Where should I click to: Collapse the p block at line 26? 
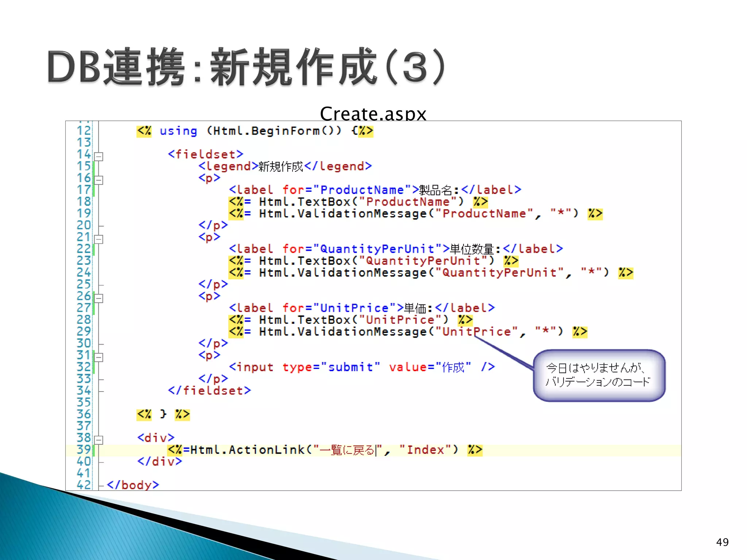point(98,298)
